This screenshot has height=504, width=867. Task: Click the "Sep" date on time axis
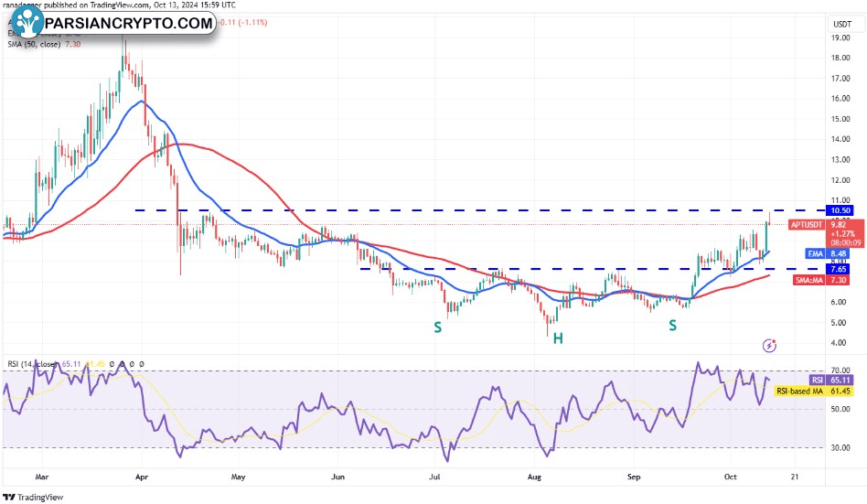[x=634, y=477]
